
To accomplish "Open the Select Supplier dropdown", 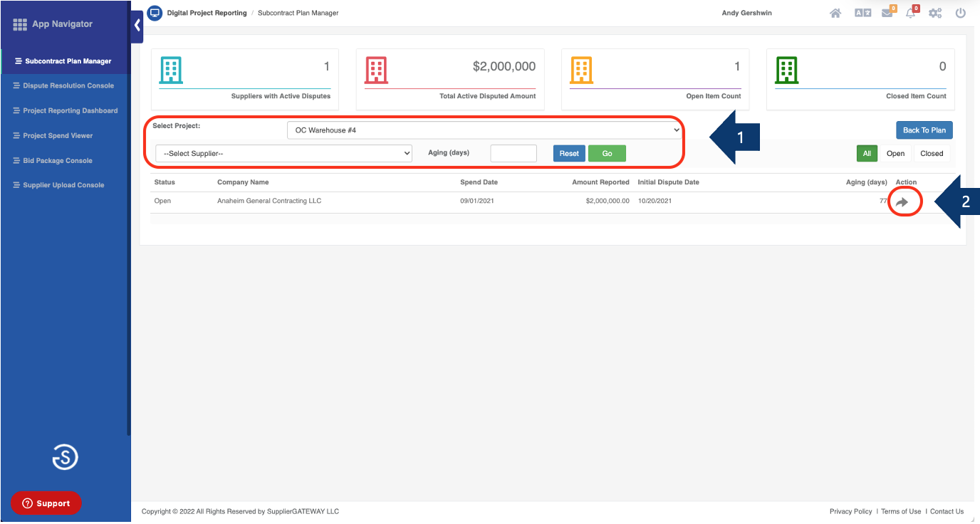I will (283, 153).
